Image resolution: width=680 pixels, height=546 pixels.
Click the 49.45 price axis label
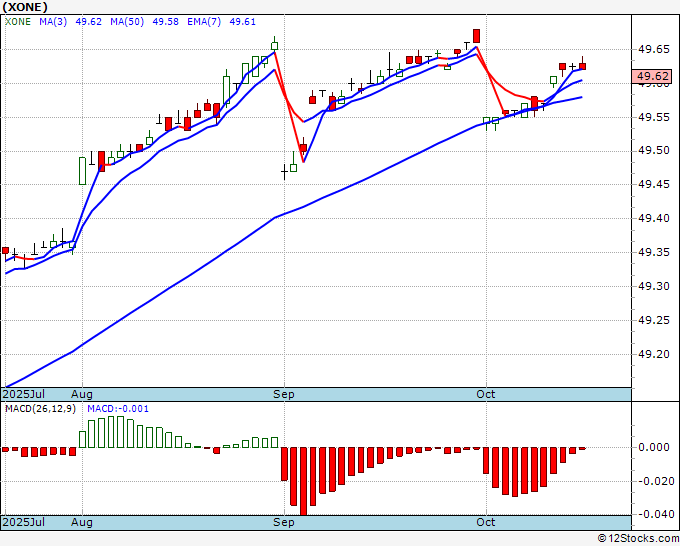pos(654,184)
